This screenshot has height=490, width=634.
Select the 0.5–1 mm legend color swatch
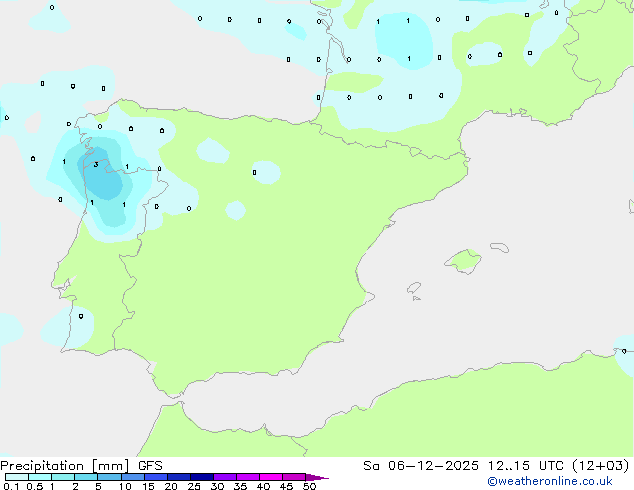[x=40, y=477]
